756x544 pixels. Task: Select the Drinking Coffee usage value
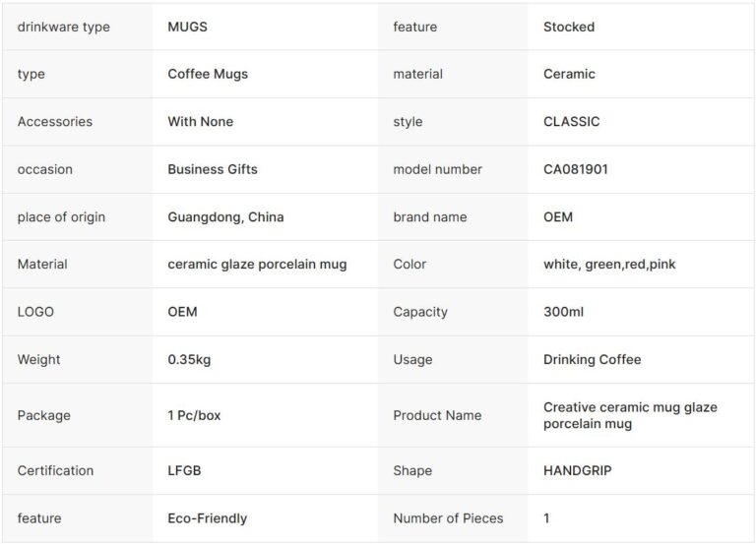pos(592,359)
